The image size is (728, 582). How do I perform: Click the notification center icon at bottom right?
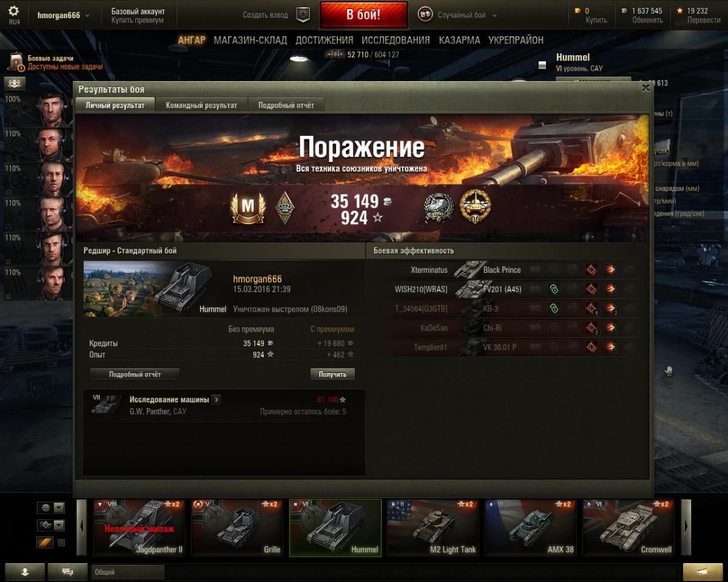click(x=703, y=572)
